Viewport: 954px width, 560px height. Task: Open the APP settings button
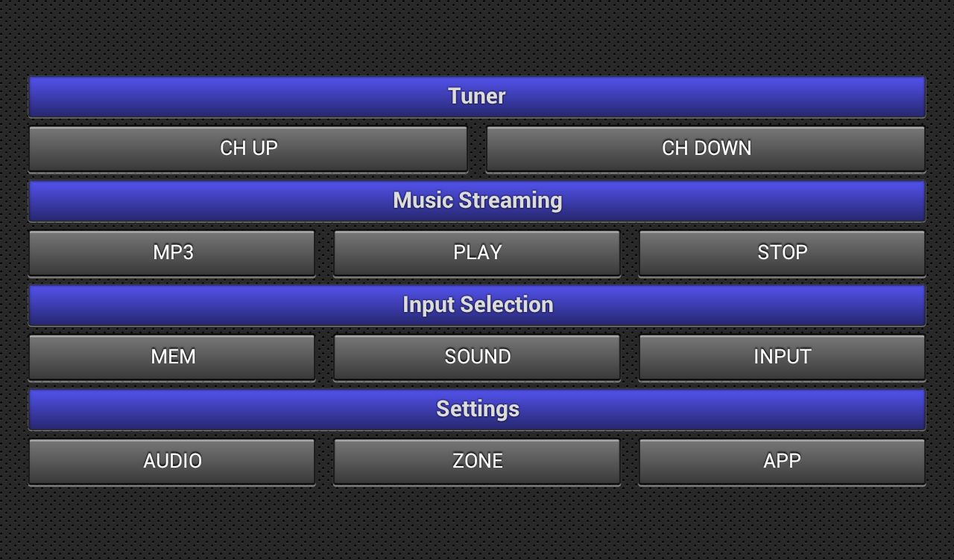click(782, 461)
